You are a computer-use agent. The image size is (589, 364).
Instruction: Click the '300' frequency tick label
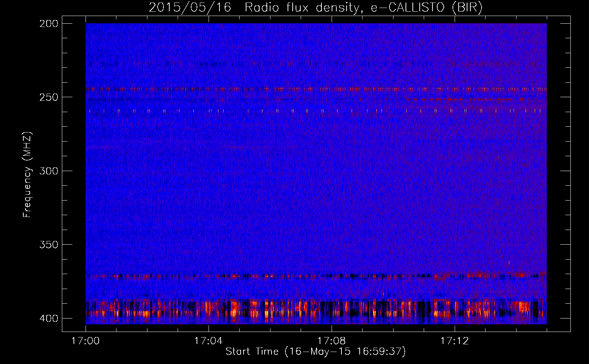click(49, 171)
